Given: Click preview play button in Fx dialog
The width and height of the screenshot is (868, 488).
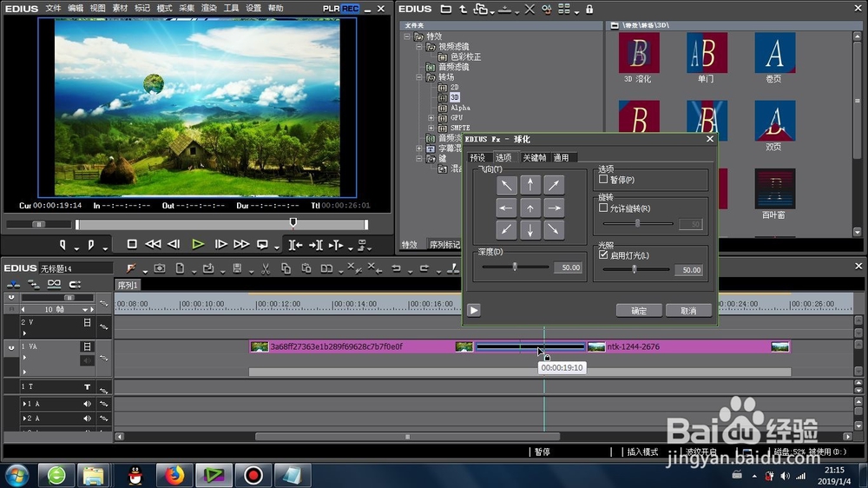Looking at the screenshot, I should 474,310.
